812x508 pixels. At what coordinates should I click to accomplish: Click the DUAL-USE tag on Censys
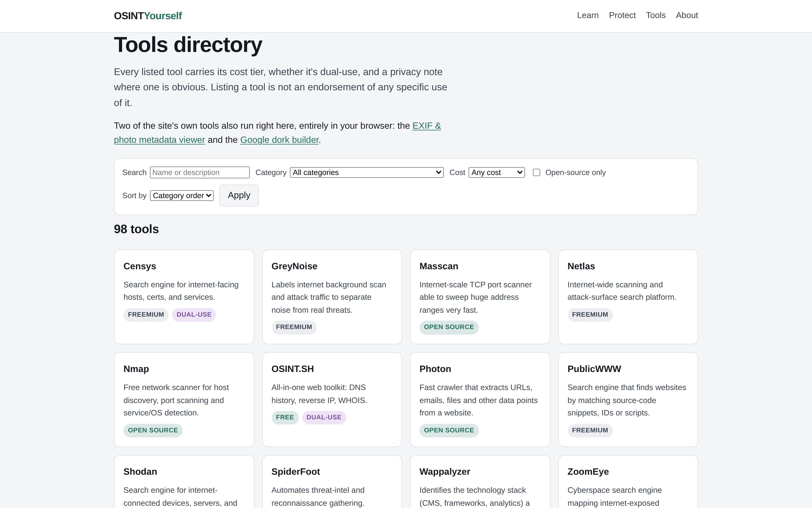point(194,315)
